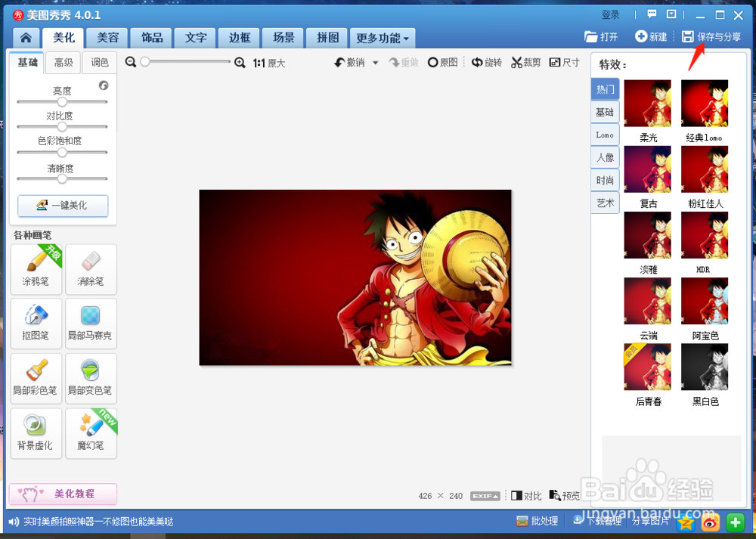Click 对比 compare button

[x=526, y=496]
